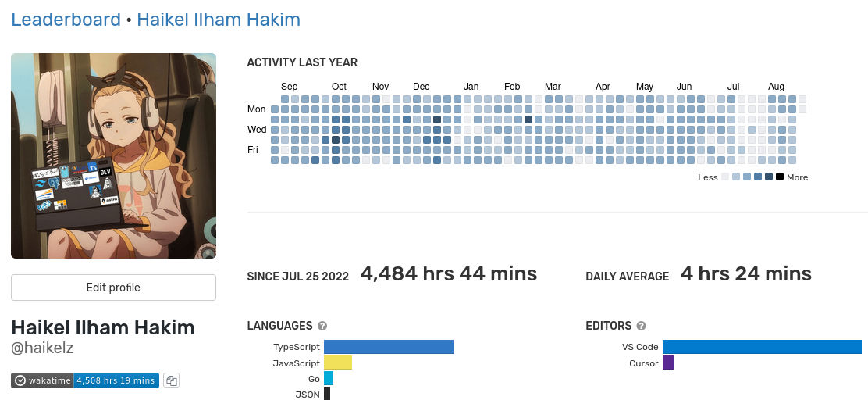This screenshot has width=868, height=400.
Task: Click the Fri weekday label
Action: tap(252, 149)
